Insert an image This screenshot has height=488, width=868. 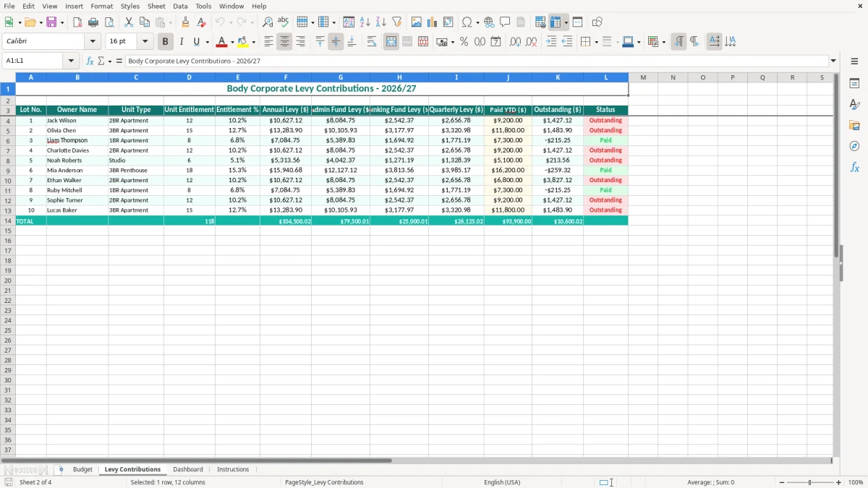[x=417, y=22]
